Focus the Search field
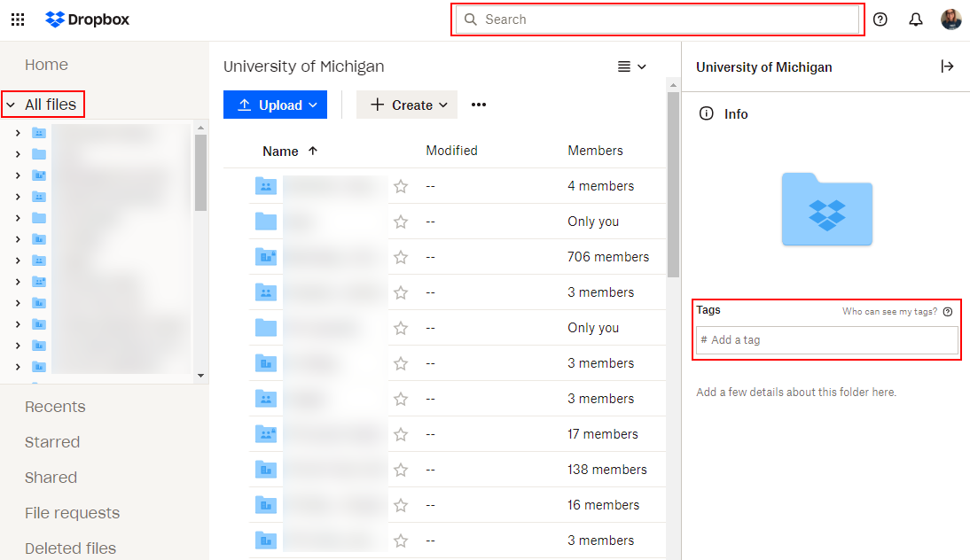Image resolution: width=970 pixels, height=560 pixels. click(658, 19)
